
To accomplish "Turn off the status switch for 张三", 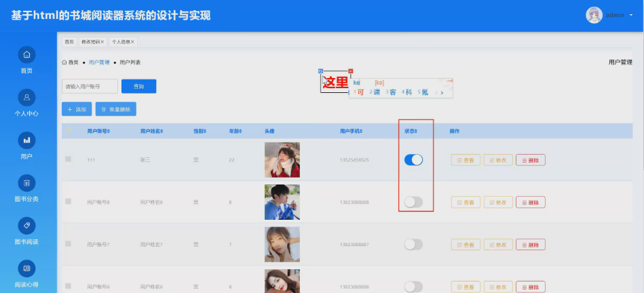I will pos(413,159).
